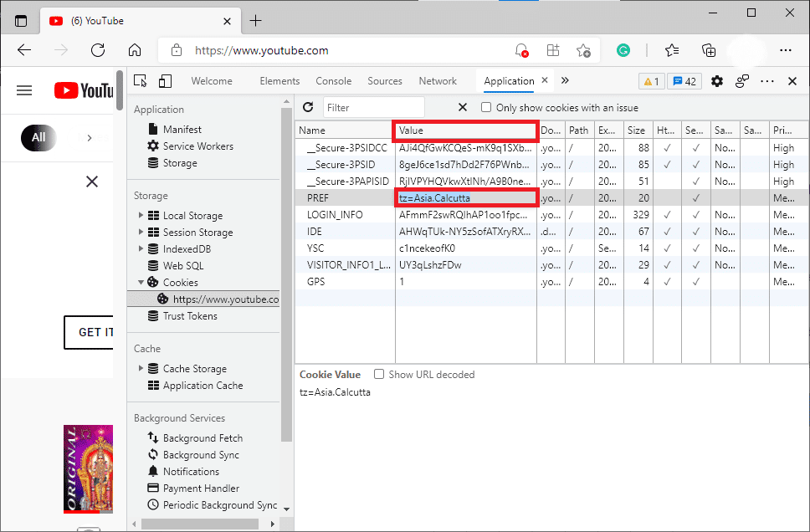The width and height of the screenshot is (810, 532).
Task: Open Payment Handler service
Action: coord(201,489)
